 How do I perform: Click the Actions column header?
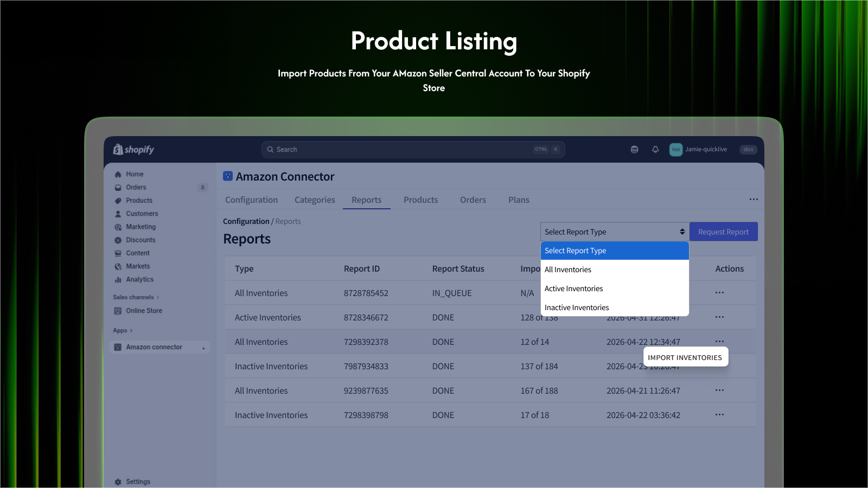click(x=730, y=268)
